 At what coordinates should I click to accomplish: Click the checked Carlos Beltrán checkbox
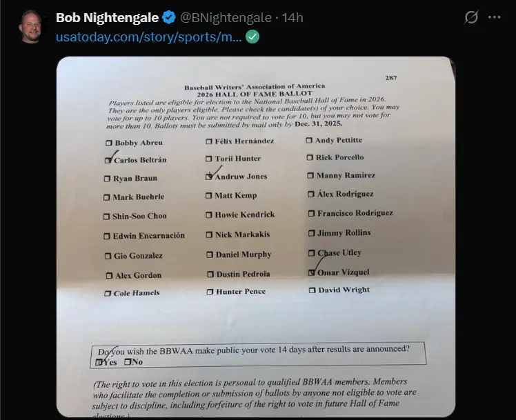coord(108,160)
